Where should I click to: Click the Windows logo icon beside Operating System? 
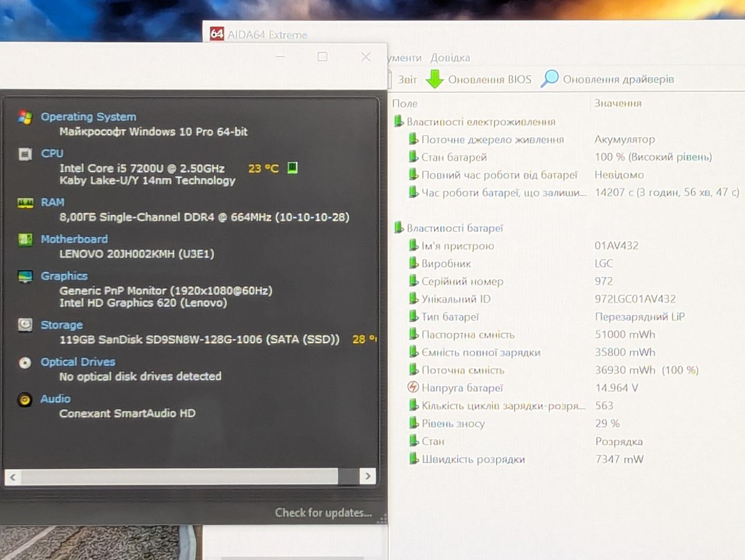(25, 117)
